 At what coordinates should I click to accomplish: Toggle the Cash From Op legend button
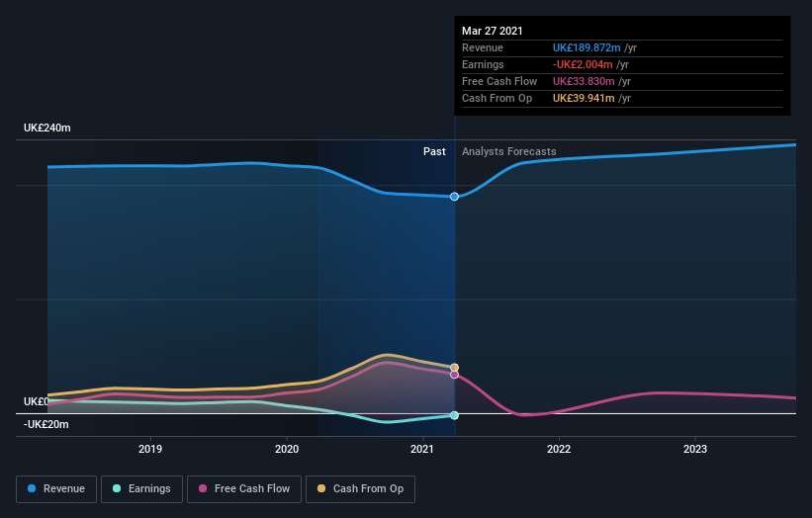(x=360, y=489)
